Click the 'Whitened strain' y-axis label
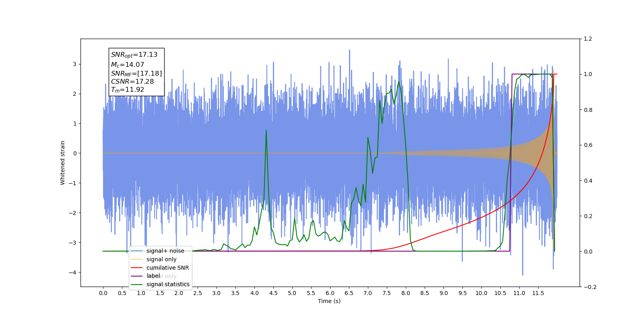Viewport: 644px width, 322px height. click(62, 163)
